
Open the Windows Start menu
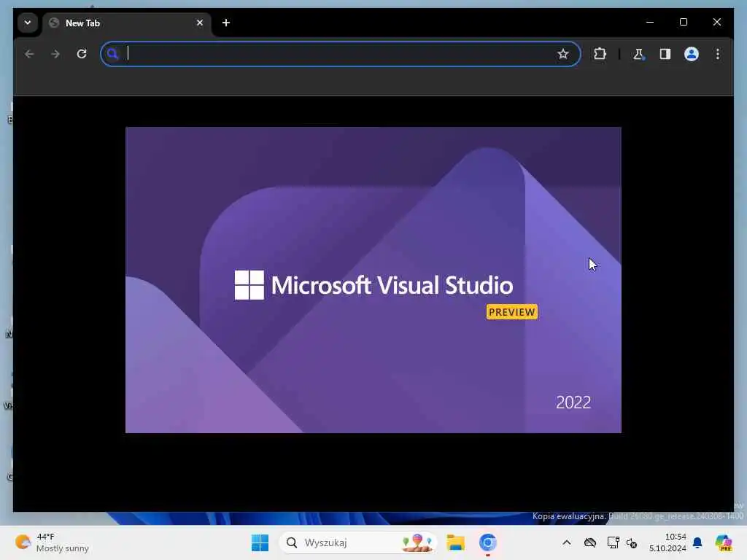[x=260, y=542]
